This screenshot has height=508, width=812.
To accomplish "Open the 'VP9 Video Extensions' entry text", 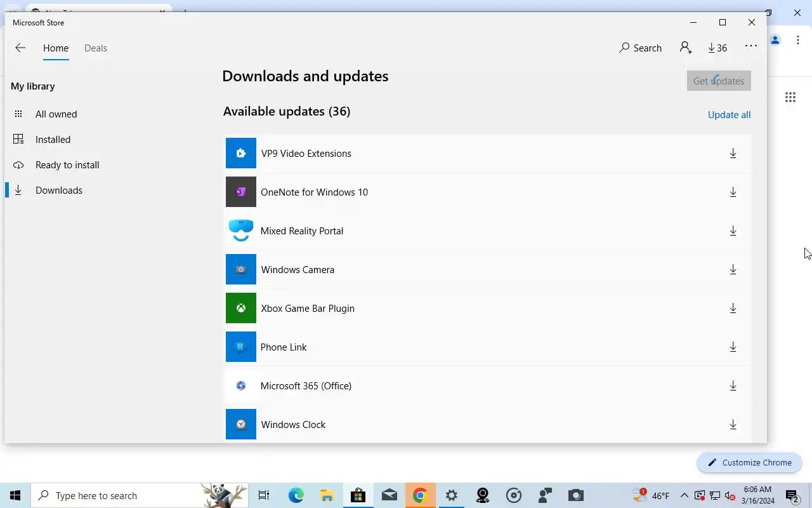I will tap(306, 154).
